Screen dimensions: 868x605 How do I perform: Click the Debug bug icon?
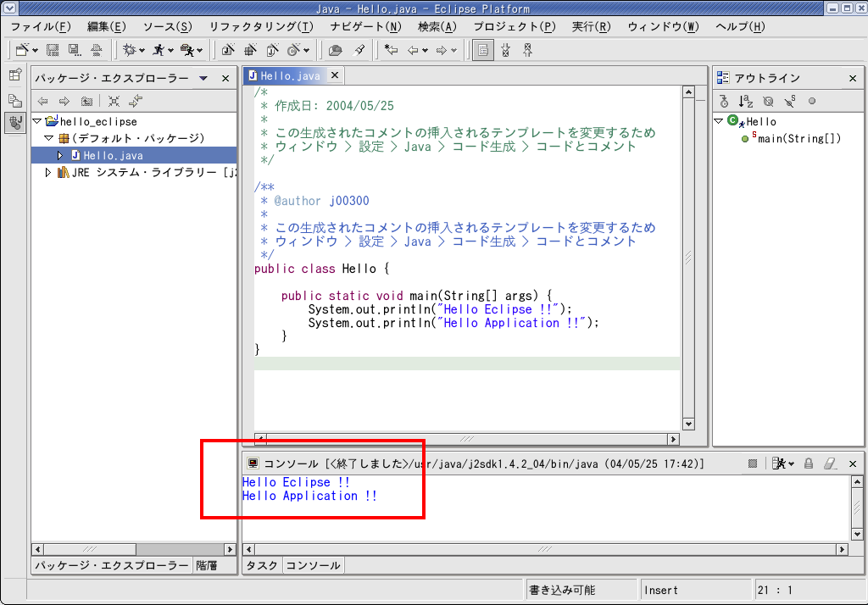click(x=130, y=50)
